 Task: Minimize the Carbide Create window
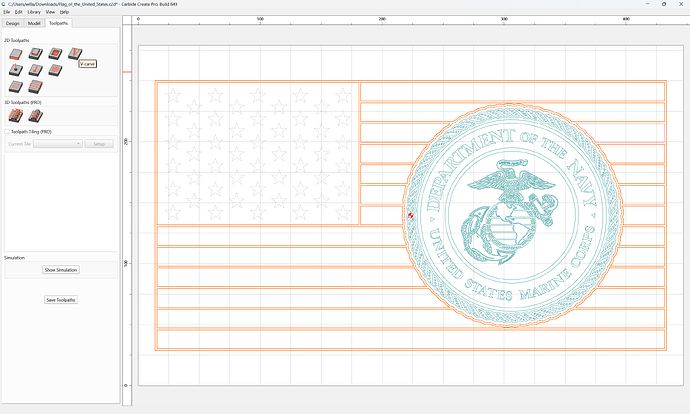tap(648, 4)
